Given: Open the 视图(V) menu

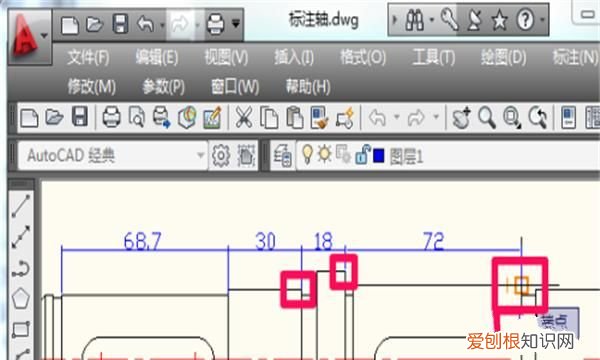Looking at the screenshot, I should [x=226, y=58].
